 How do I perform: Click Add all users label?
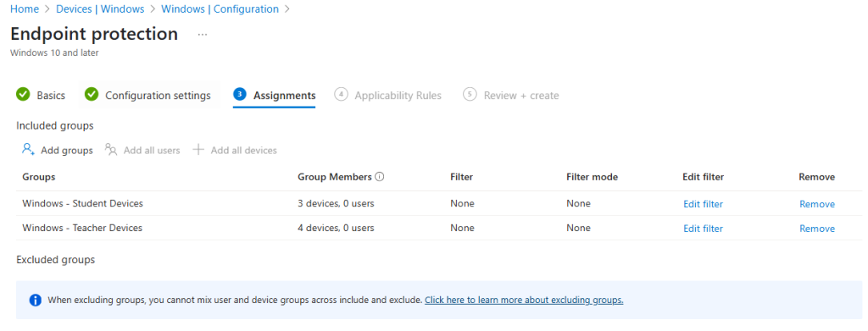coord(152,151)
